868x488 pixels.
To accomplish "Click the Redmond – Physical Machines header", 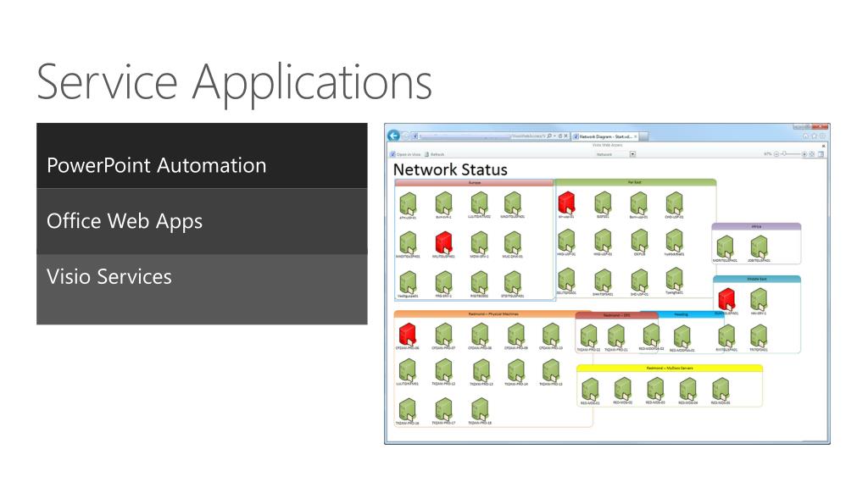I will (x=492, y=314).
